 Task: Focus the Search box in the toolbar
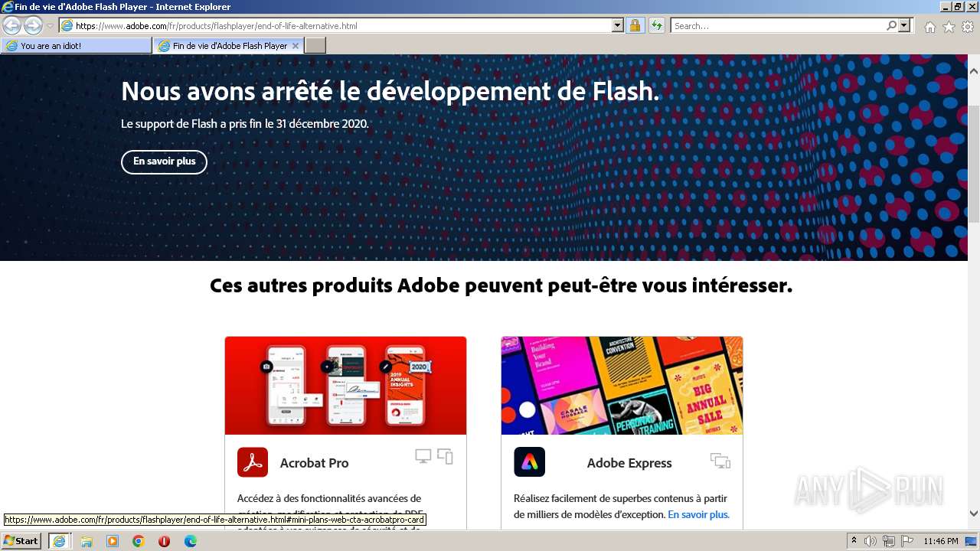(779, 25)
